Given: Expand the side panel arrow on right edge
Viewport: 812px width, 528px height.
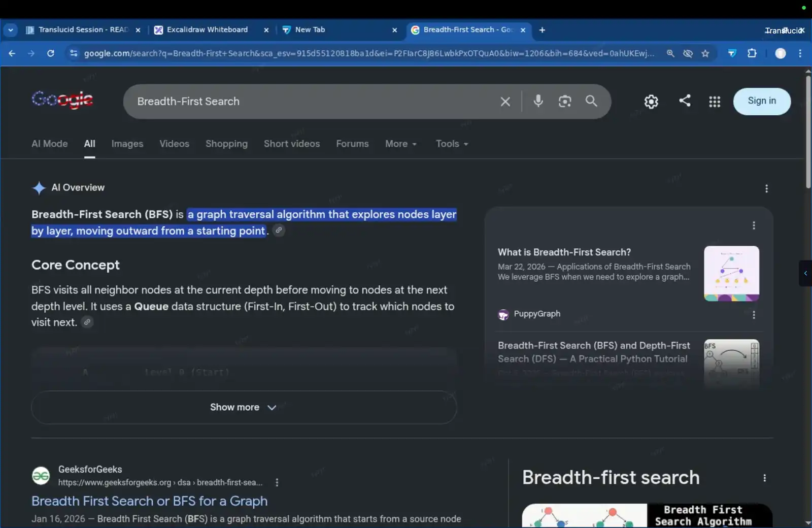Looking at the screenshot, I should click(x=805, y=273).
